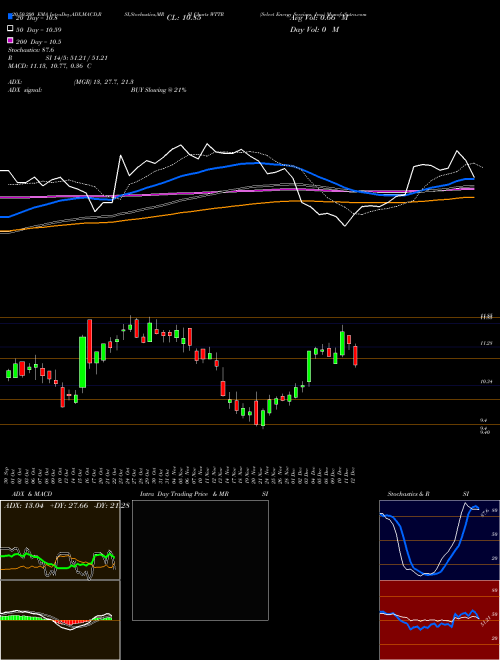500x660 pixels.
Task: Click the last red candlestick on 12 Dec
Action: pos(356,356)
